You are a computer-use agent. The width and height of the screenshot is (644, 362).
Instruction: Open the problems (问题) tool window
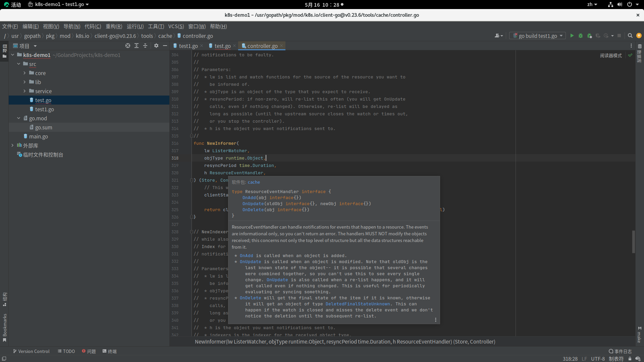(x=89, y=351)
